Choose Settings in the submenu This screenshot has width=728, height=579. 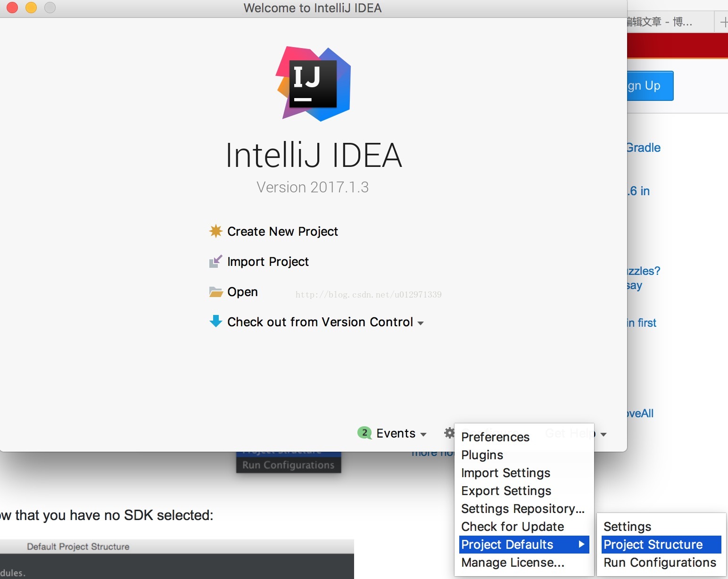click(x=661, y=527)
